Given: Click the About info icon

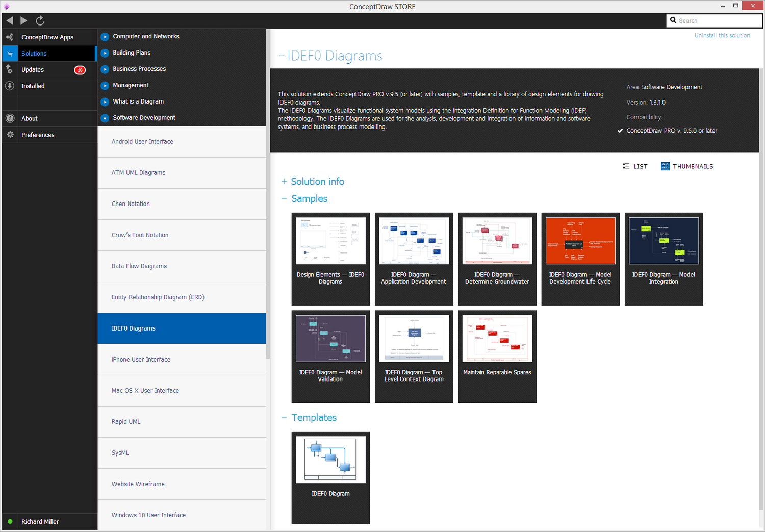Looking at the screenshot, I should coord(10,118).
